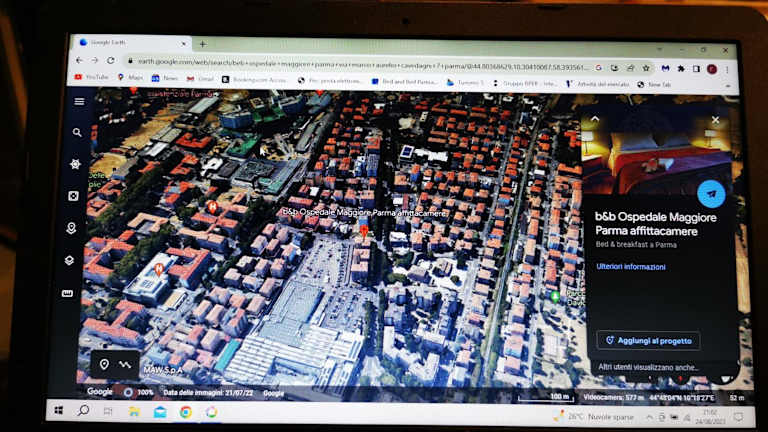The width and height of the screenshot is (768, 432).
Task: Click the I'm Feeling Lucky dice icon
Action: 74,196
